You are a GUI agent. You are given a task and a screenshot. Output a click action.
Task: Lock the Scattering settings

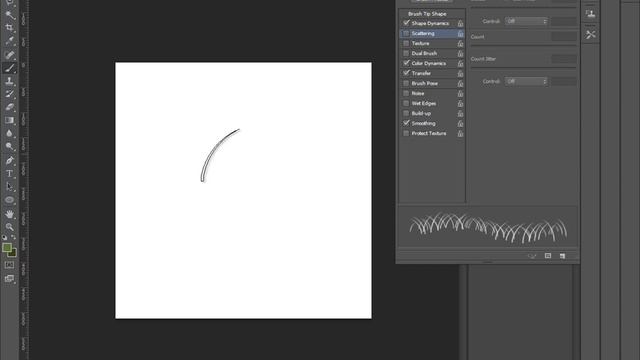[460, 33]
